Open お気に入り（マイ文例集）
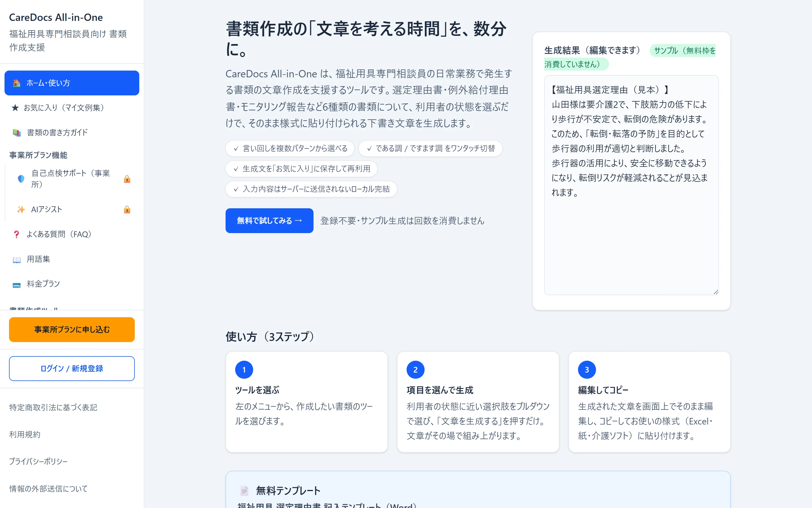This screenshot has width=812, height=508. pos(72,108)
